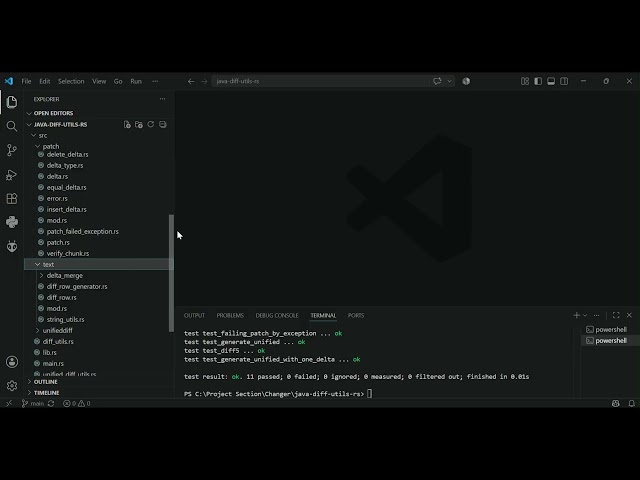640x480 pixels.
Task: Switch to the Problems tab
Action: (x=230, y=316)
